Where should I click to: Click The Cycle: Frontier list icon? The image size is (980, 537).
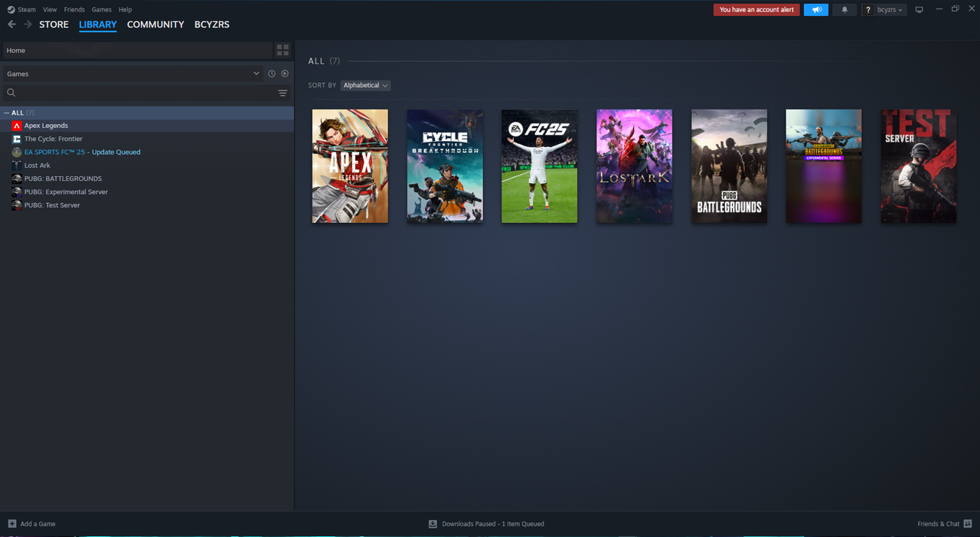tap(16, 139)
